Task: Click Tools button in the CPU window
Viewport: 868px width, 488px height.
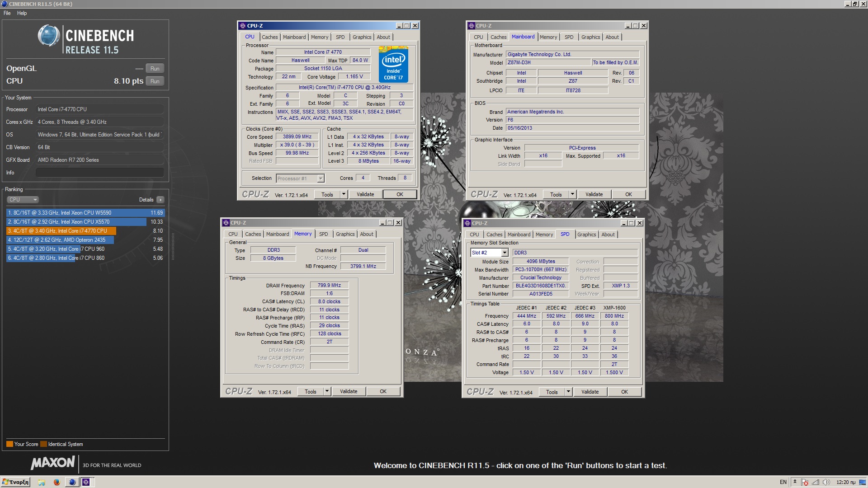Action: coord(327,194)
